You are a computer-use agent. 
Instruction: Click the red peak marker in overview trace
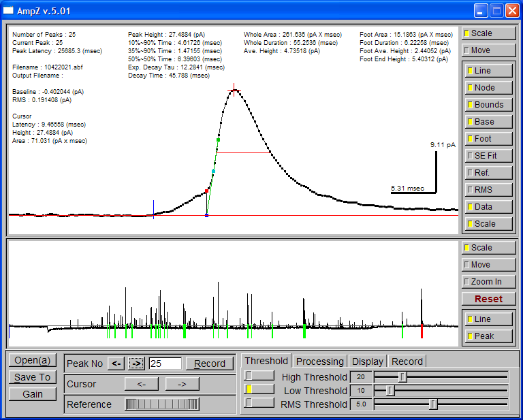coord(422,331)
